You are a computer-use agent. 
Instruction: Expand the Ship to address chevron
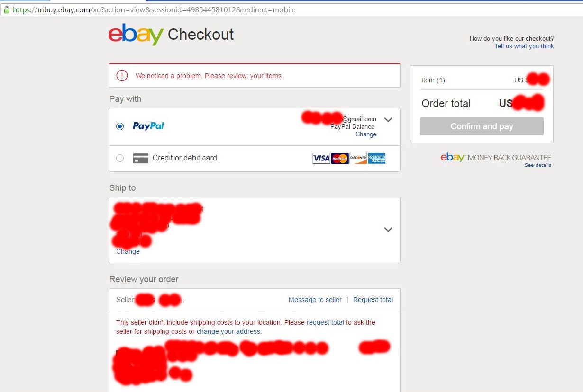click(388, 230)
